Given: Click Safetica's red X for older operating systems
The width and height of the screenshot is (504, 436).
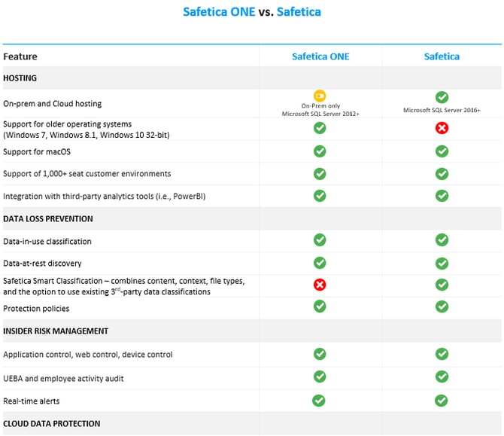Looking at the screenshot, I should click(442, 128).
